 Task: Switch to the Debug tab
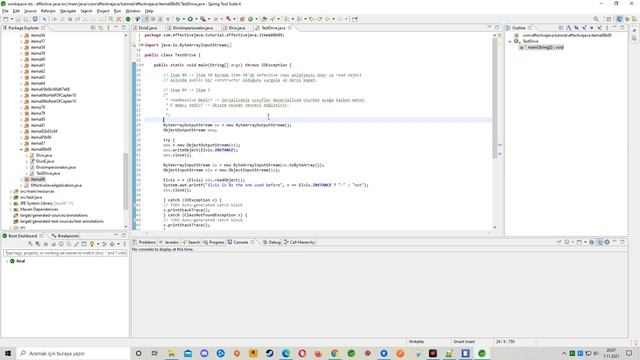(274, 242)
